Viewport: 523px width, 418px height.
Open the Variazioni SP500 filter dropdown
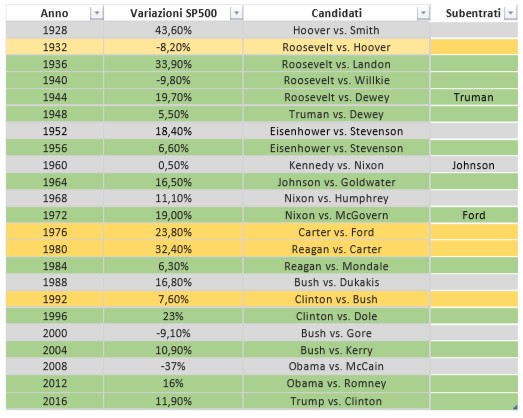[236, 13]
